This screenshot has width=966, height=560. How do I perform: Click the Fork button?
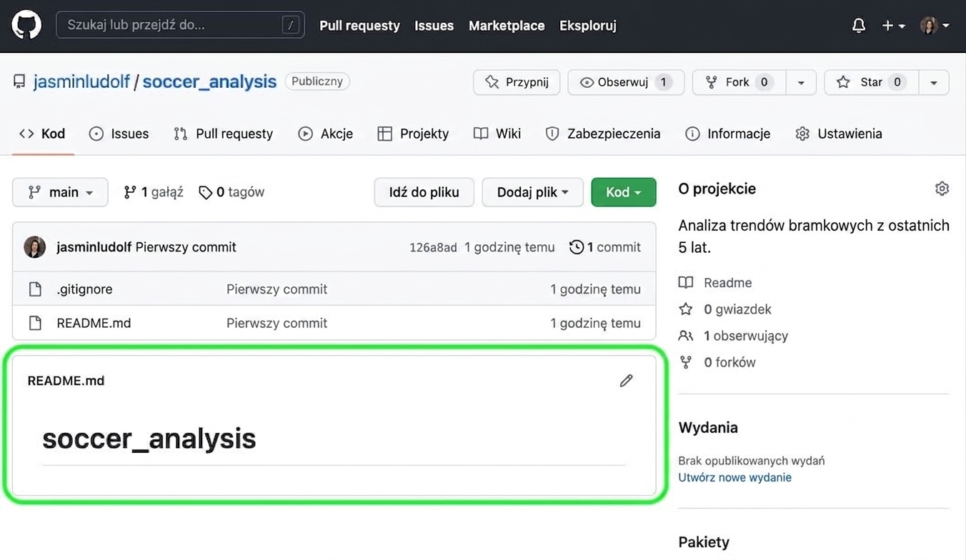[x=739, y=82]
